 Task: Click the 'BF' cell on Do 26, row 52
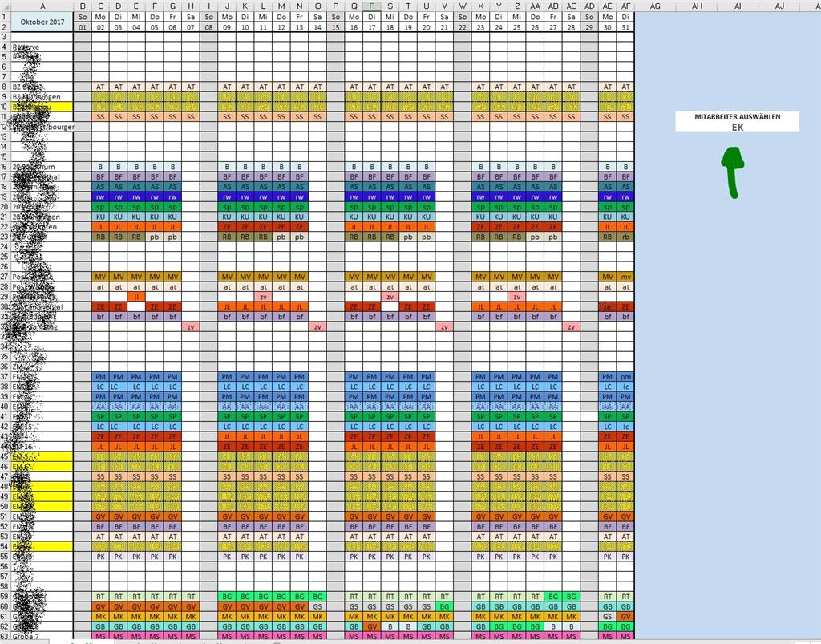tap(535, 526)
